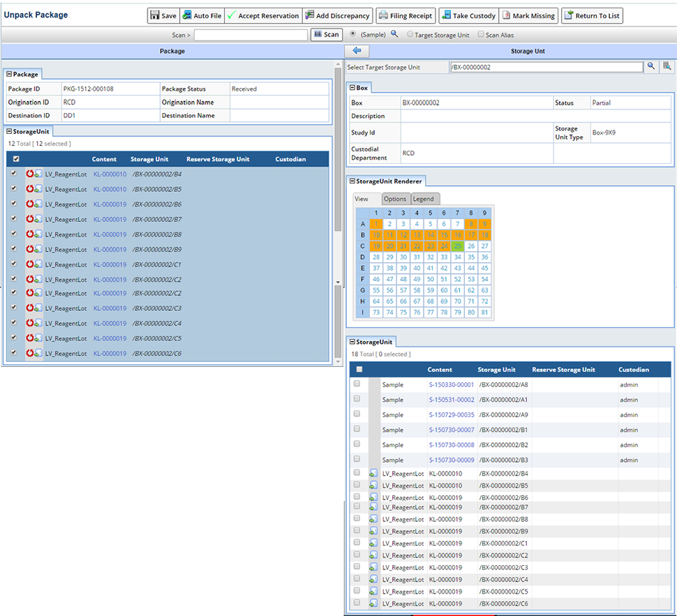Enable the Scan Alias checkbox
The image size is (677, 616).
click(x=481, y=34)
